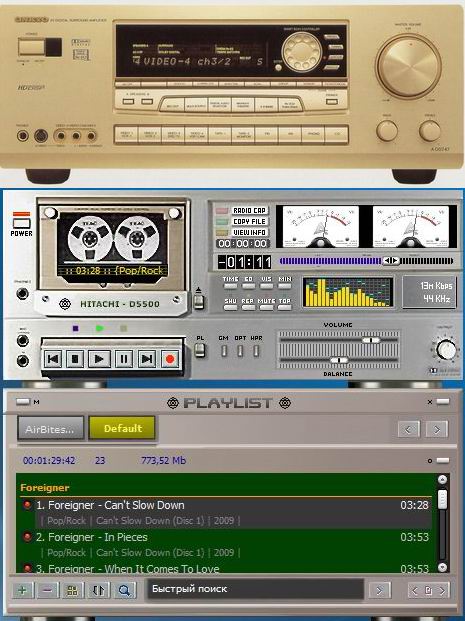Adjust the VOLUME slider
This screenshot has height=621, width=465.
coord(371,340)
